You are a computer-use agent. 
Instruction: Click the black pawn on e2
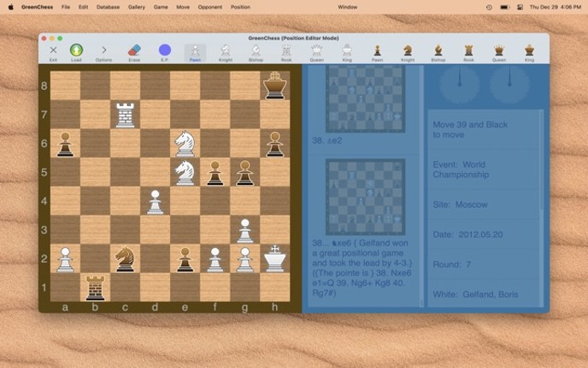[x=185, y=260]
